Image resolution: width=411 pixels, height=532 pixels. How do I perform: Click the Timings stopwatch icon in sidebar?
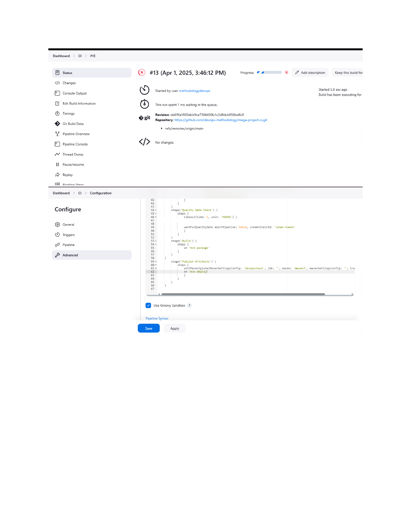tap(57, 113)
